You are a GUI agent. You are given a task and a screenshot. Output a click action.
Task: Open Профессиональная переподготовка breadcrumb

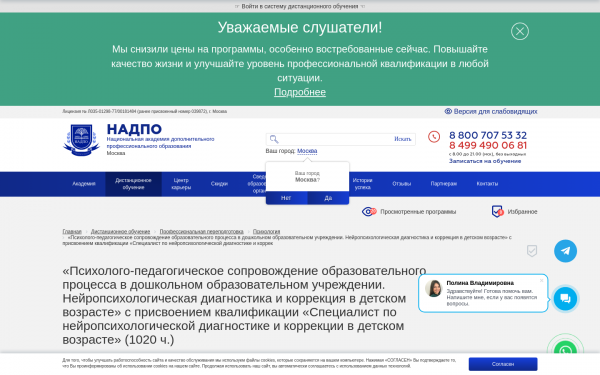coord(201,232)
